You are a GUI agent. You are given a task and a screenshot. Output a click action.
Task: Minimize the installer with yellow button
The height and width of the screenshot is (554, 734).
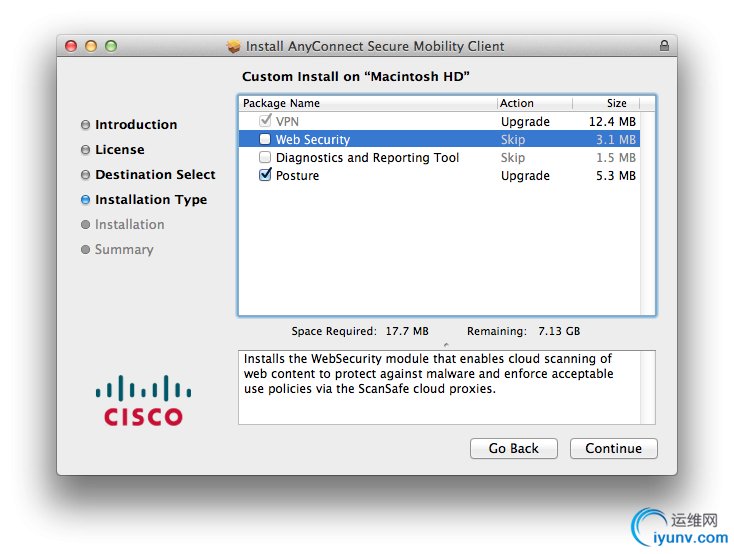tap(91, 46)
